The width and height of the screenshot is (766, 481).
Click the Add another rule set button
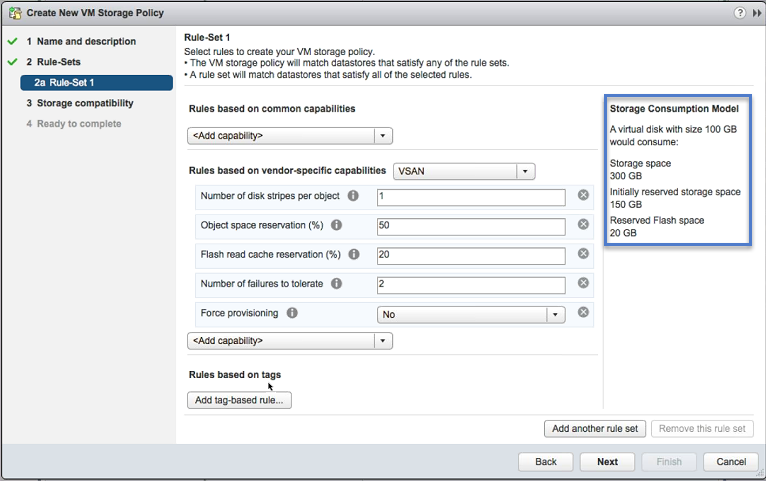595,429
